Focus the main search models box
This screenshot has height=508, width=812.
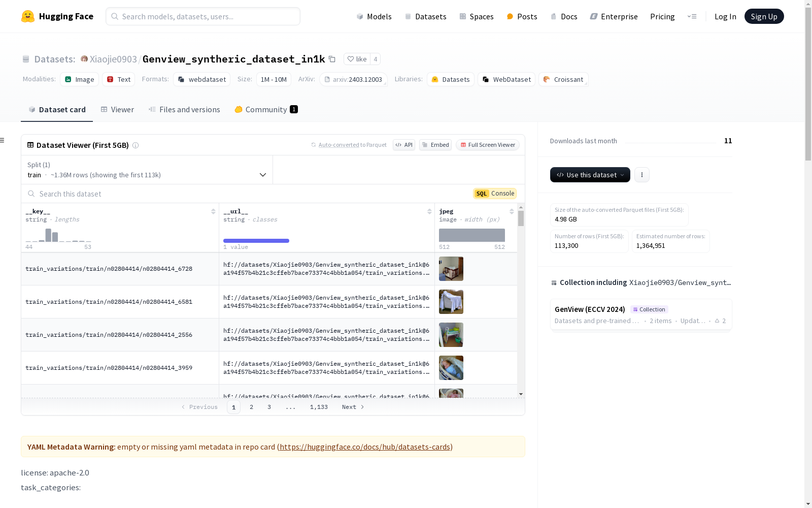203,16
